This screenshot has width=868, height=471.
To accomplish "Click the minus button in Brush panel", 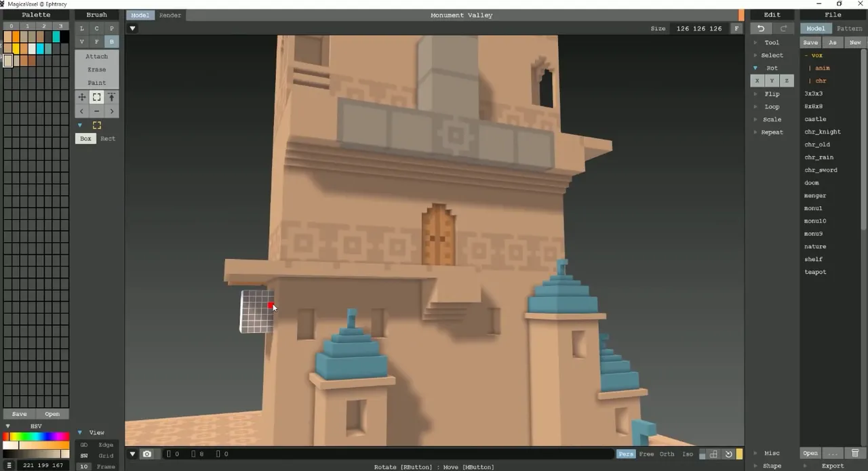I will click(x=96, y=111).
